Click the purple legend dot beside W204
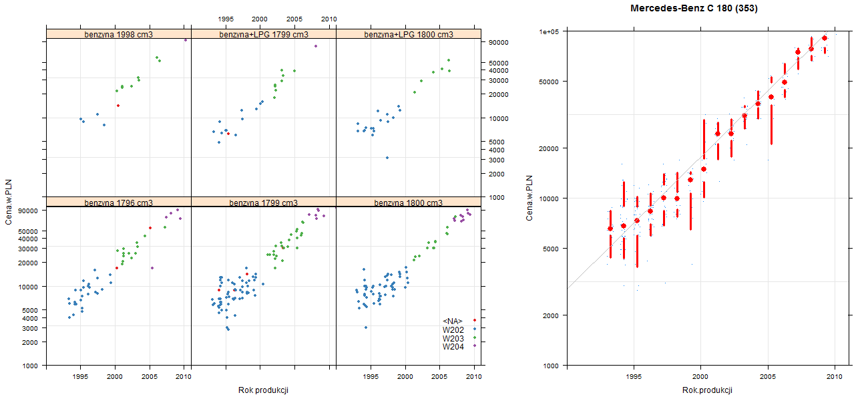 tap(474, 346)
